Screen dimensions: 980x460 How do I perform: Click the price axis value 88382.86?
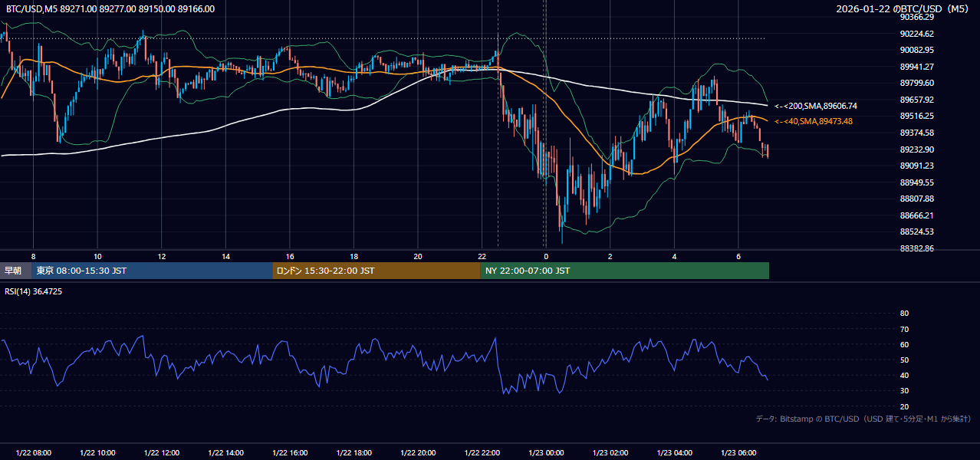[x=916, y=248]
